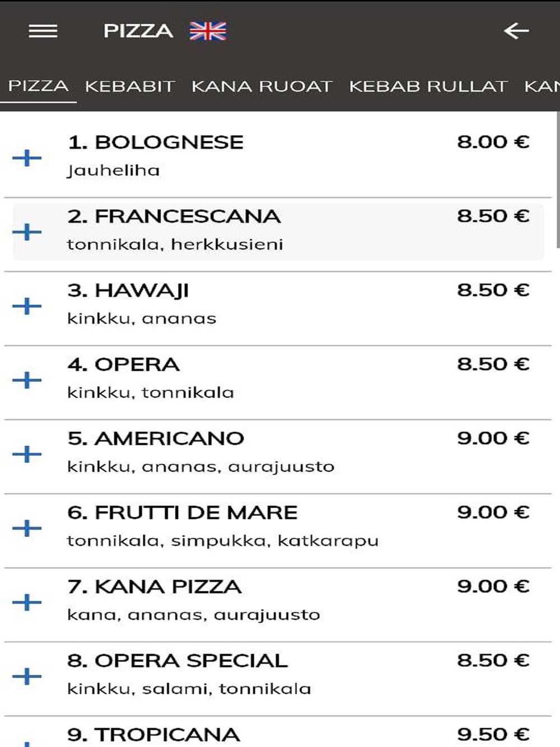Add Frutti de Mare with plus icon
Image resolution: width=560 pixels, height=747 pixels.
(x=27, y=528)
